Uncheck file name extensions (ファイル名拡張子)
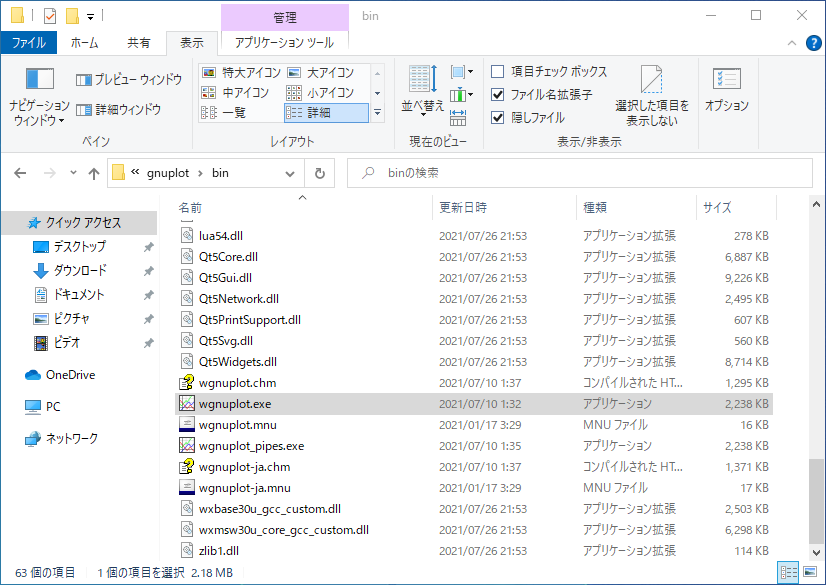 tap(542, 94)
